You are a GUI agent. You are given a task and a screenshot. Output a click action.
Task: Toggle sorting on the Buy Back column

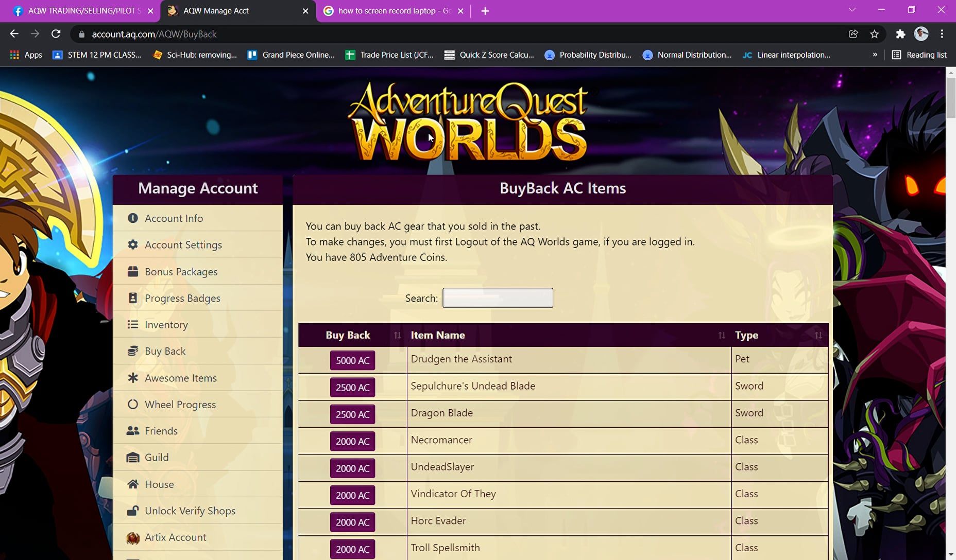398,335
